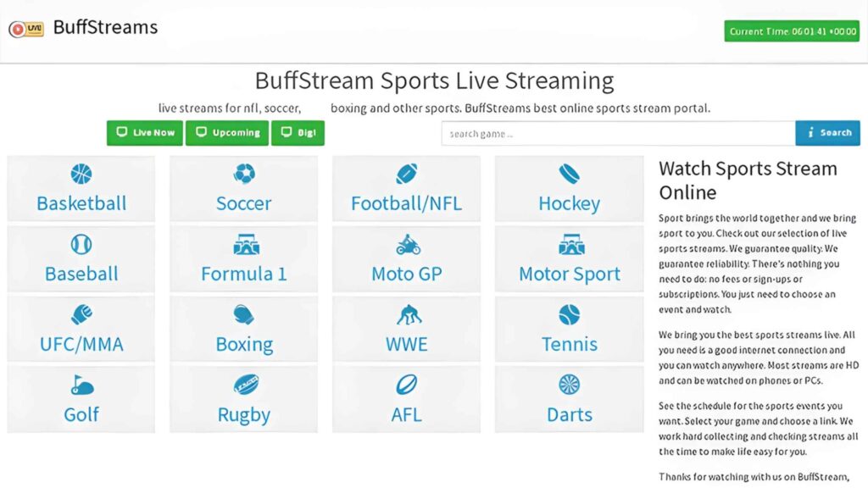Open the Tennis streams page
Image resolution: width=868 pixels, height=488 pixels.
[x=569, y=328]
